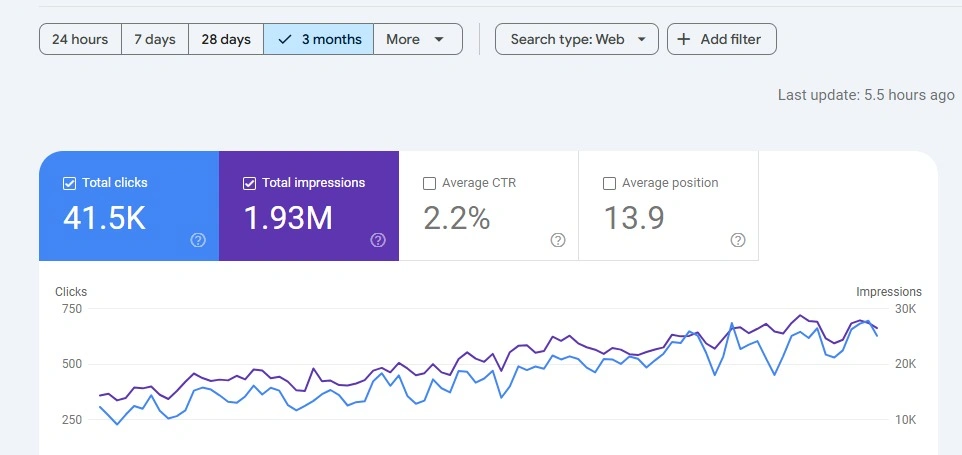Click the 20K impressions axis value
The height and width of the screenshot is (455, 962).
(x=906, y=364)
